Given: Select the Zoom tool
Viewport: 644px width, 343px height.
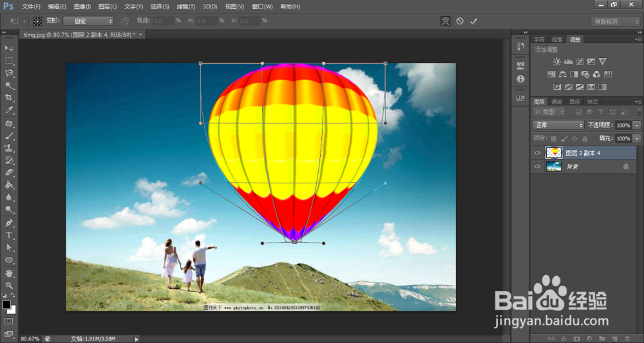Looking at the screenshot, I should coord(9,285).
